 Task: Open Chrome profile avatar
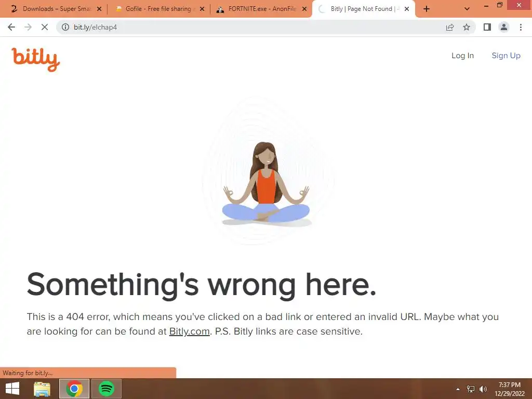tap(504, 27)
